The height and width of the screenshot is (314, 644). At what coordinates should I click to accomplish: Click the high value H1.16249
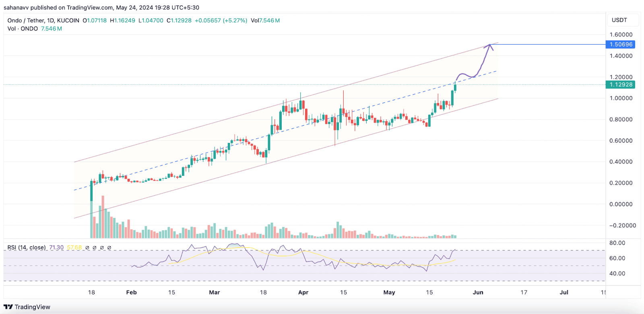coord(122,21)
